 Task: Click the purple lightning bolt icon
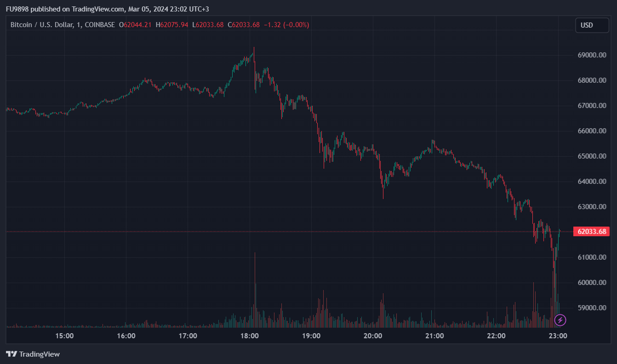(560, 320)
